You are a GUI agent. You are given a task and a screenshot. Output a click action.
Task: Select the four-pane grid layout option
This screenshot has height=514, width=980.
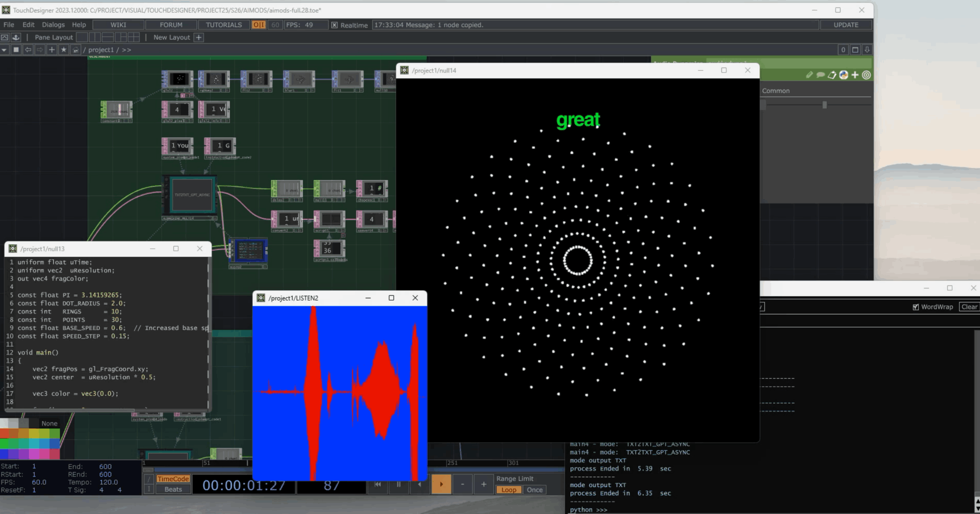pos(133,37)
